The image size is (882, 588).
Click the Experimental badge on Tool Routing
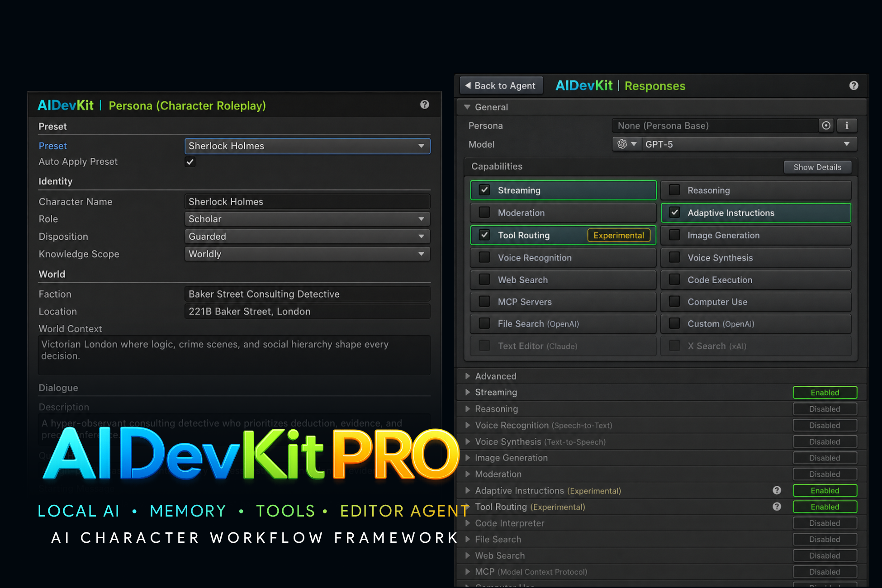point(619,235)
